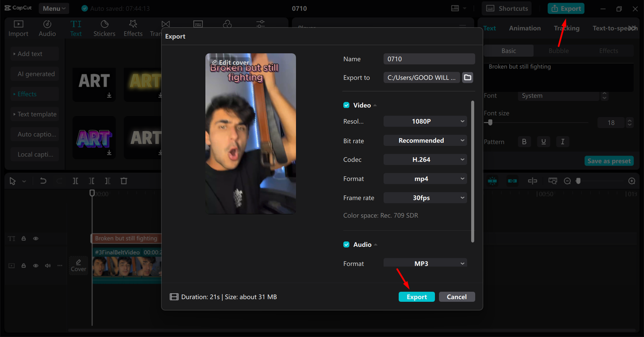Click the trash Delete icon in timeline
The height and width of the screenshot is (337, 644).
[x=124, y=181]
